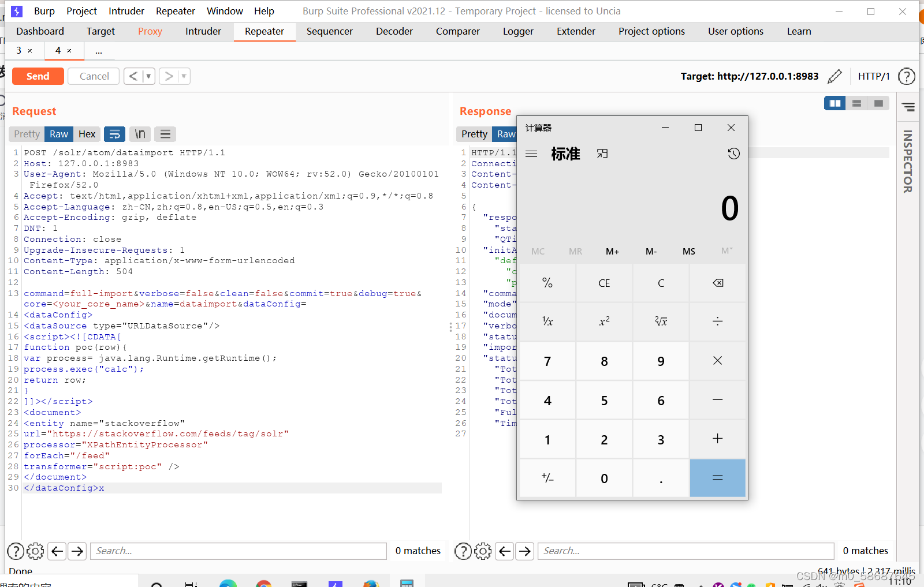Select Raw view in Request pane
This screenshot has width=924, height=587.
(x=59, y=134)
